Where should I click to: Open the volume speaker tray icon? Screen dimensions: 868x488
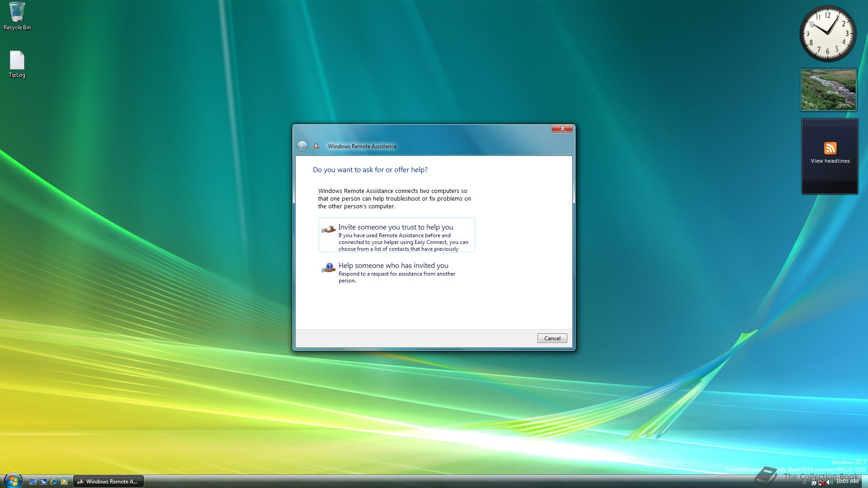(830, 482)
